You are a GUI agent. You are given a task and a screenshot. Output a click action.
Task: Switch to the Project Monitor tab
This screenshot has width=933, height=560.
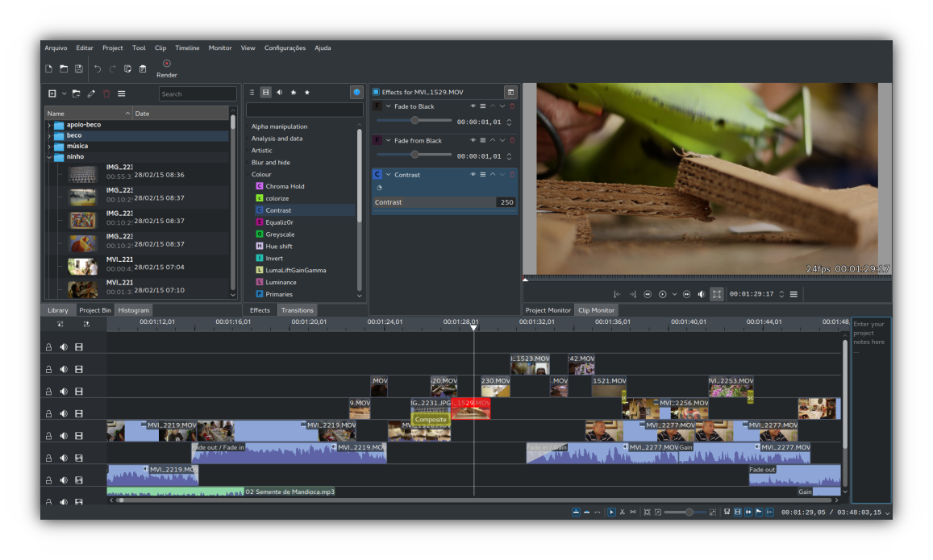(548, 310)
